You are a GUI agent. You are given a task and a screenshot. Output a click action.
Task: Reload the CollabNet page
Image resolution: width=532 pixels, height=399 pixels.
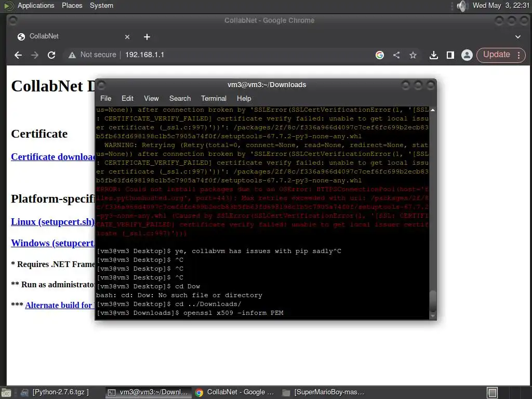coord(51,55)
